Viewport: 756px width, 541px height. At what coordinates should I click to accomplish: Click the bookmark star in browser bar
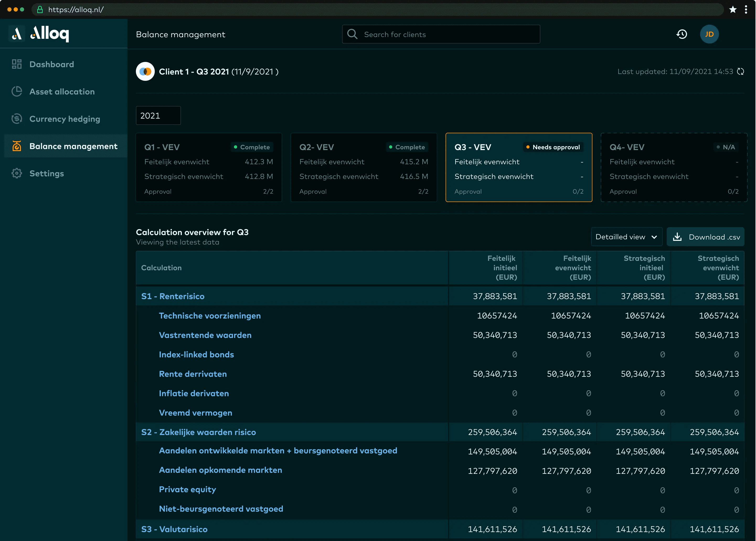click(733, 9)
